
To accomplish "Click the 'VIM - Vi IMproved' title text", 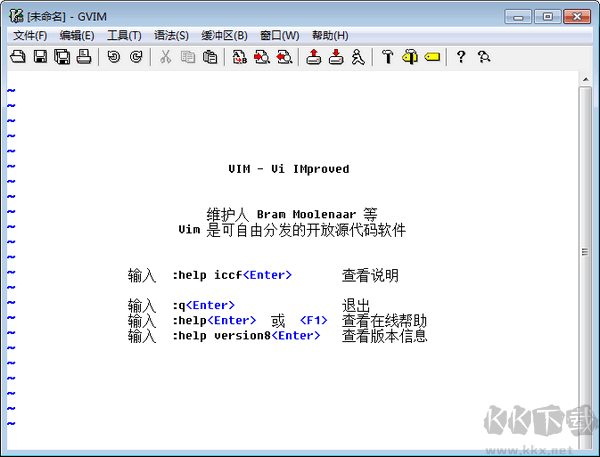I will (x=289, y=169).
